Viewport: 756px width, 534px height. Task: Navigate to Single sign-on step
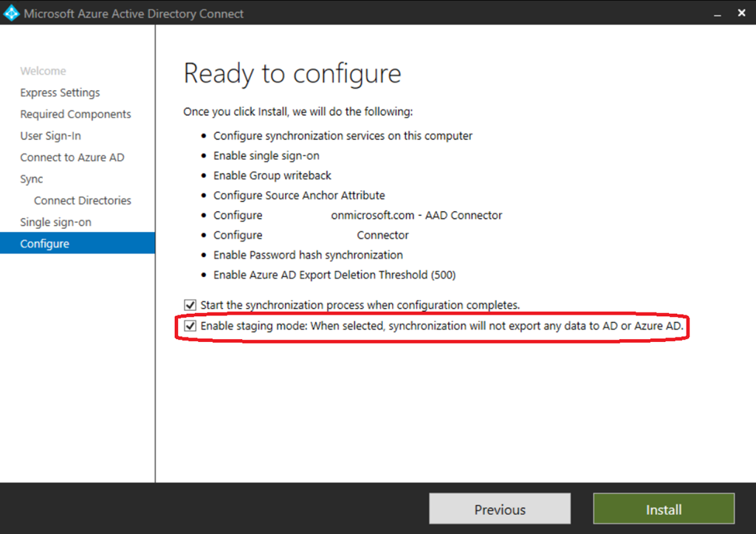(x=55, y=222)
